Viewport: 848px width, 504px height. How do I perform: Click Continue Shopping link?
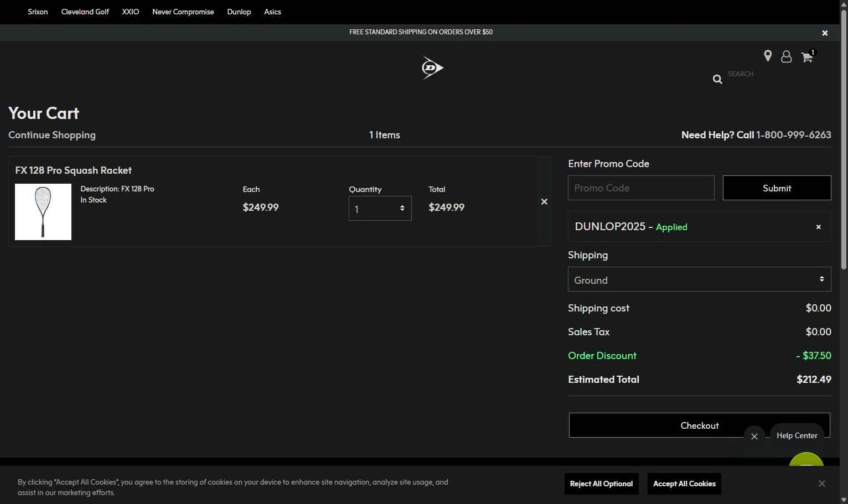pyautogui.click(x=52, y=135)
